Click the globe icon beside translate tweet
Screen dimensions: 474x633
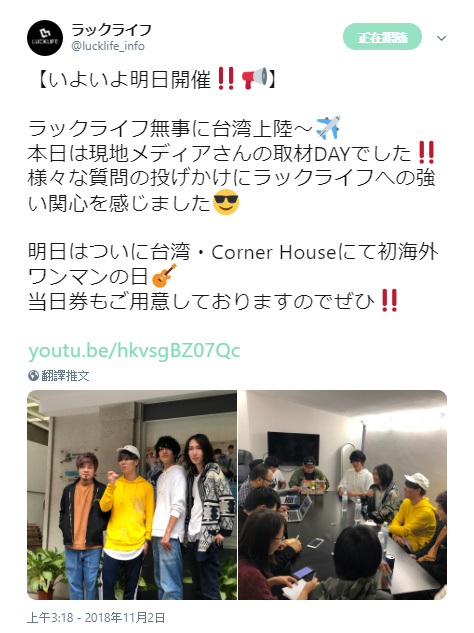click(x=33, y=376)
